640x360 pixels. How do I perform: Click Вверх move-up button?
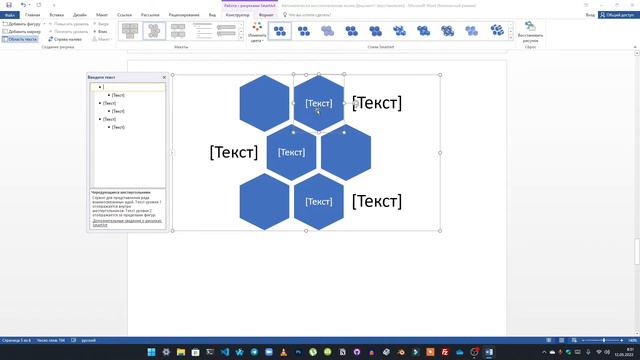point(100,24)
